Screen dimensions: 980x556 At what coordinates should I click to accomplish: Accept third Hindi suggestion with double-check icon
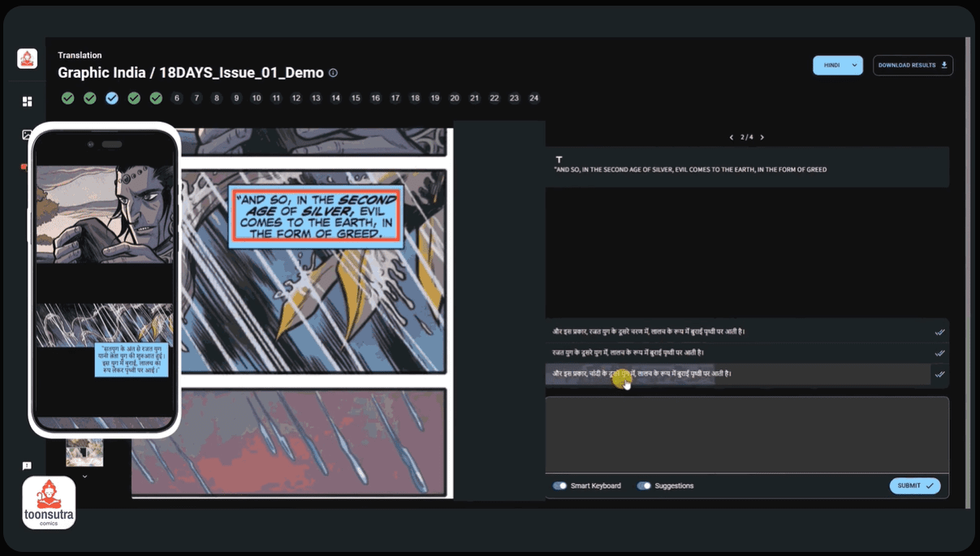coord(939,374)
